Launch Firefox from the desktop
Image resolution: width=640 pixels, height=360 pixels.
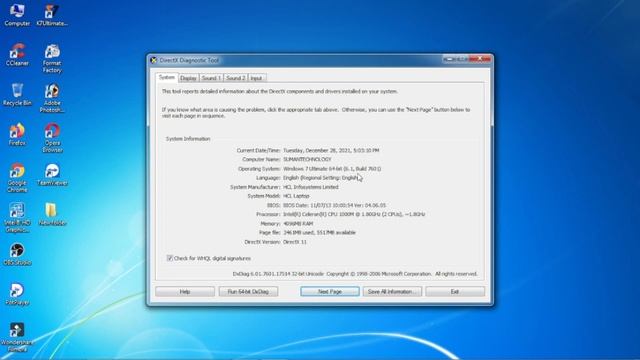[x=17, y=134]
